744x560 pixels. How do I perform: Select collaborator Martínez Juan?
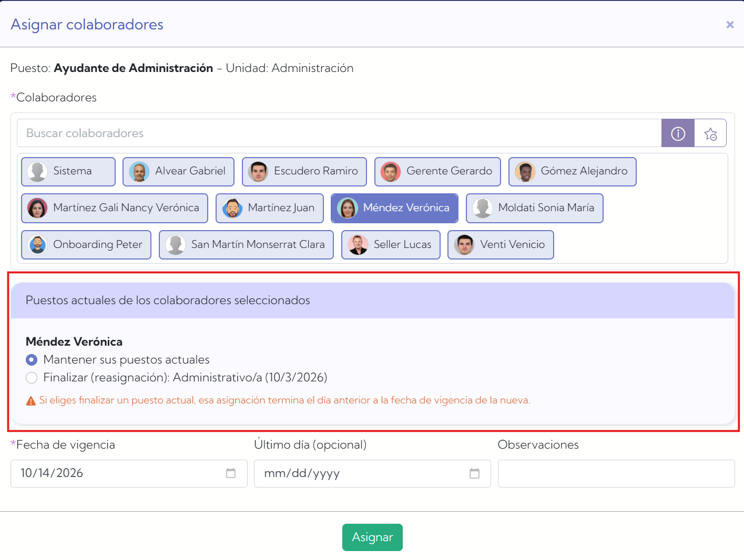tap(270, 209)
